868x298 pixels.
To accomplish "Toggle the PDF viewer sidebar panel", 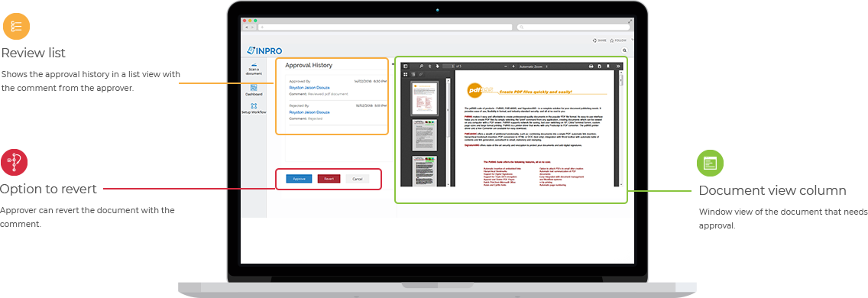I will [x=405, y=66].
